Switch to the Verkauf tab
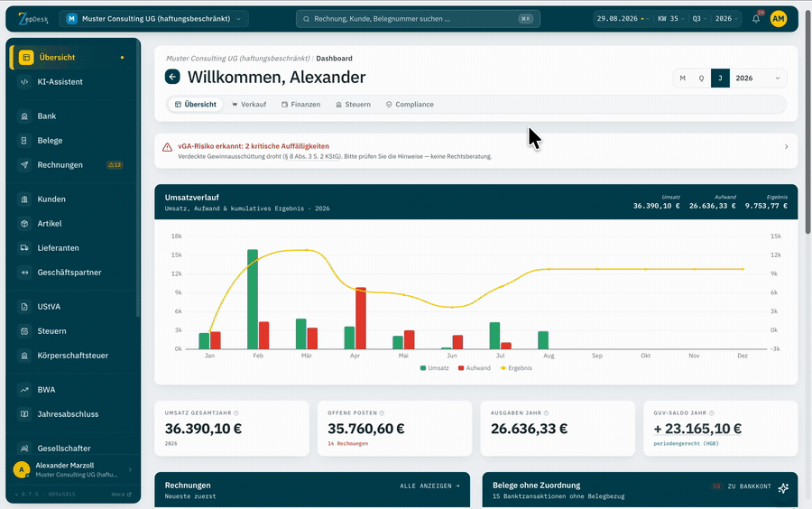This screenshot has height=509, width=812. (249, 105)
